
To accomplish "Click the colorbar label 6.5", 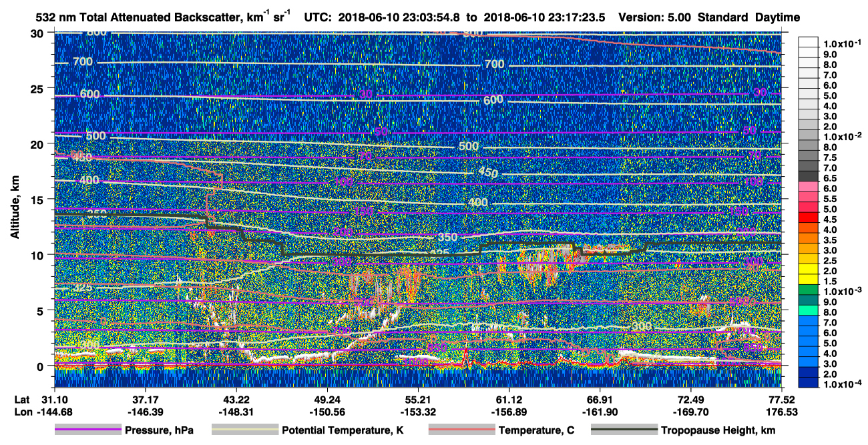I will [829, 178].
